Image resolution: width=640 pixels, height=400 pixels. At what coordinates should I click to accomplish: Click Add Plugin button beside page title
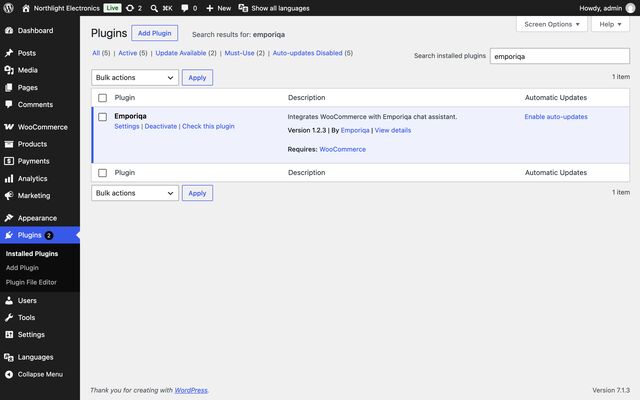coord(155,33)
